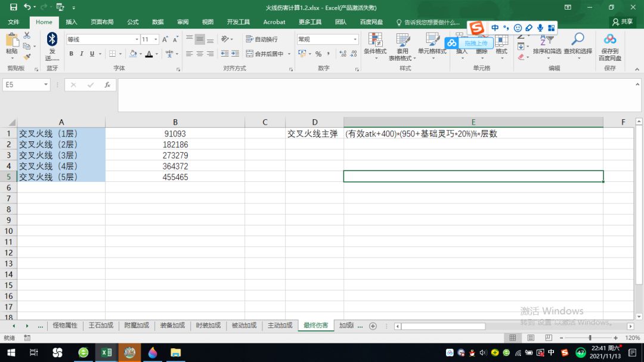This screenshot has width=644, height=362.
Task: Expand the font size dropdown
Action: [156, 39]
